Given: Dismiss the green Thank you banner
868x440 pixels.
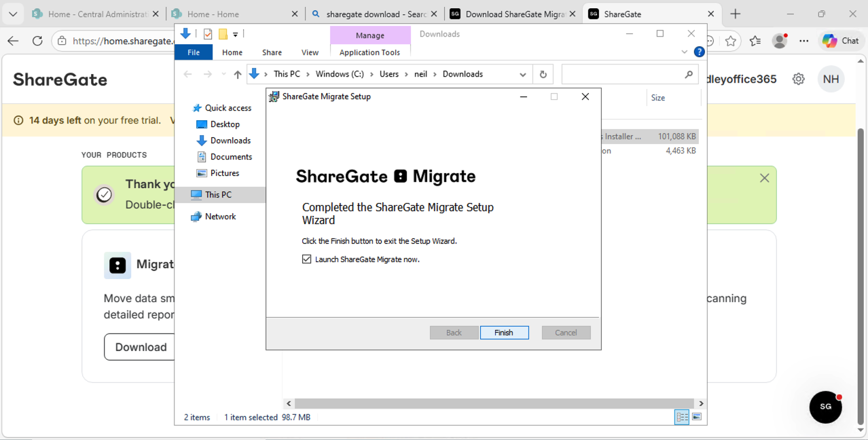Looking at the screenshot, I should (x=765, y=178).
